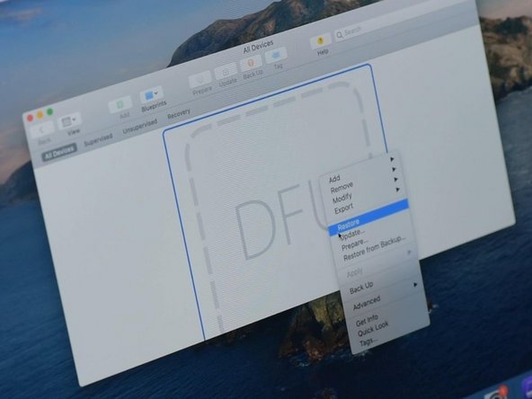The width and height of the screenshot is (532, 399).
Task: Choose Restore from Backup... menu item
Action: pyautogui.click(x=374, y=248)
